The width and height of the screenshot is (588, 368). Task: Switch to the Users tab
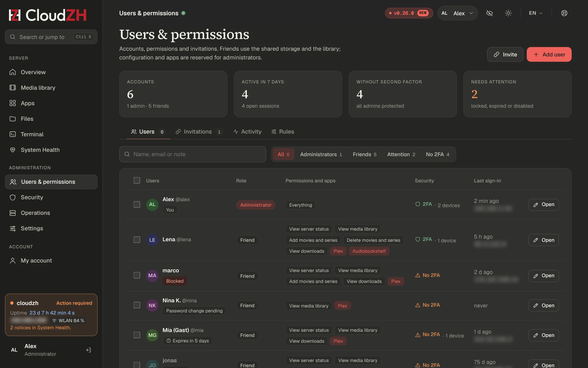pos(148,132)
